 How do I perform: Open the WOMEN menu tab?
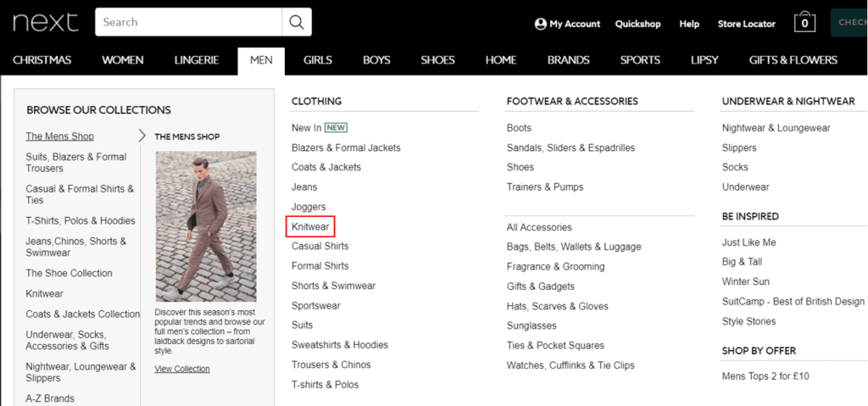coord(122,60)
